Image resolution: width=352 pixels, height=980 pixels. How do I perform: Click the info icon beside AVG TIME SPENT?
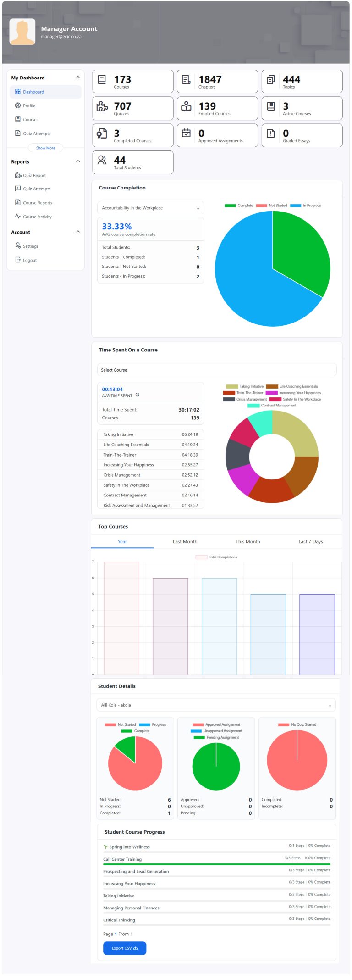pos(137,395)
